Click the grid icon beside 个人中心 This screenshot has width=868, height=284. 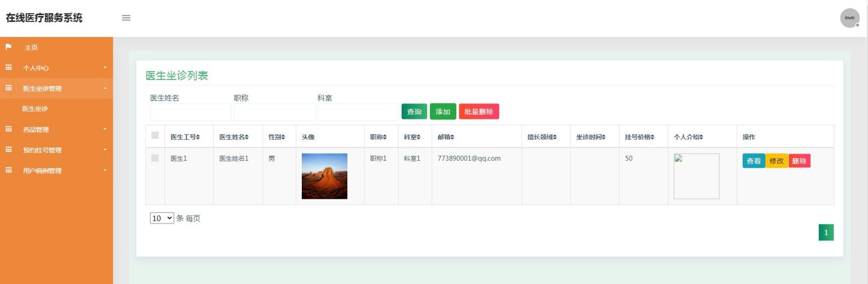pos(8,68)
